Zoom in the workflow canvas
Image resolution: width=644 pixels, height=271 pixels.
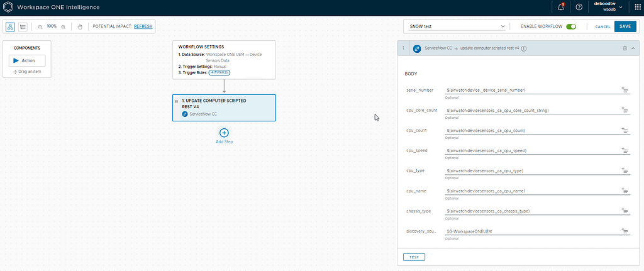tap(63, 27)
